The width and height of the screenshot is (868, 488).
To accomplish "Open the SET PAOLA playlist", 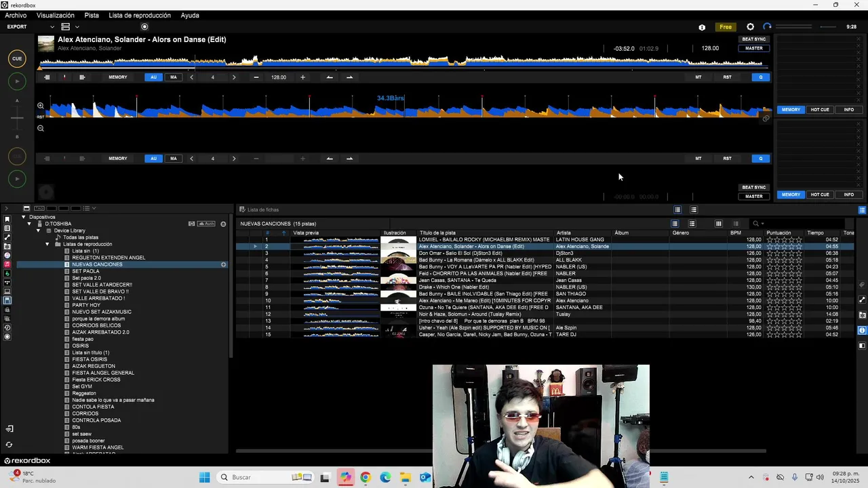I will click(x=85, y=271).
